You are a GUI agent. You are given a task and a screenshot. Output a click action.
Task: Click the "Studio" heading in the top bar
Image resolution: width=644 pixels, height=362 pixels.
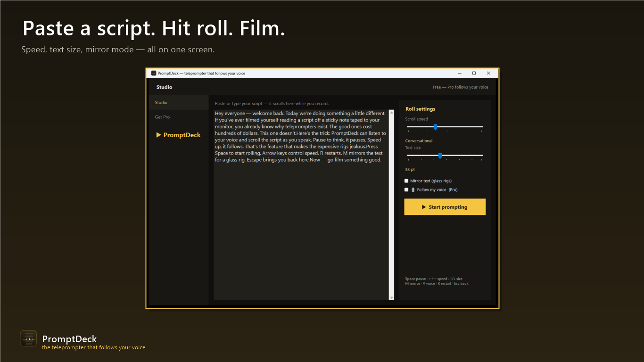pos(165,87)
